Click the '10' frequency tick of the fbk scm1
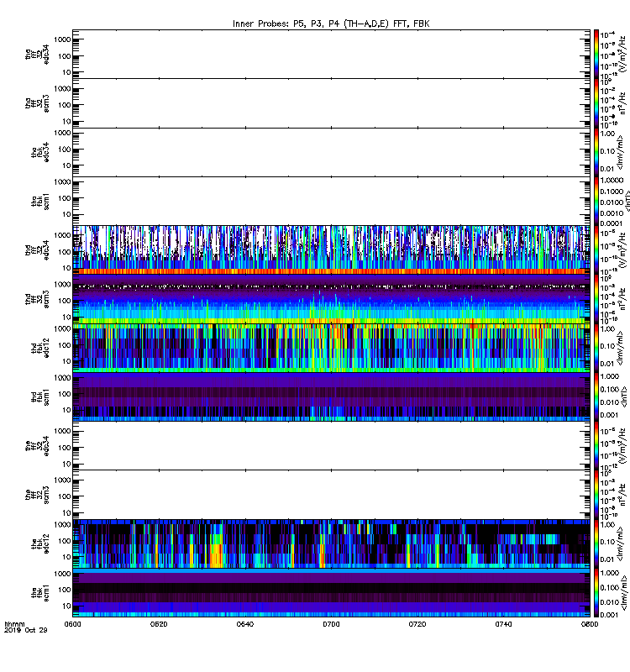Viewport: 630px width, 672px height. pos(66,606)
